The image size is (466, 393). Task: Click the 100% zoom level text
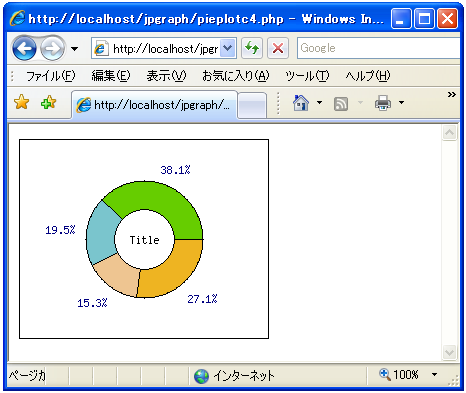click(x=406, y=375)
